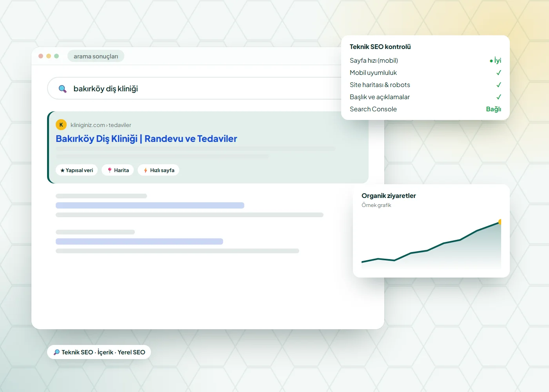The height and width of the screenshot is (392, 549).
Task: Click the Teknik SEO · İçerik · Yerel SEO badge
Action: pyautogui.click(x=99, y=352)
